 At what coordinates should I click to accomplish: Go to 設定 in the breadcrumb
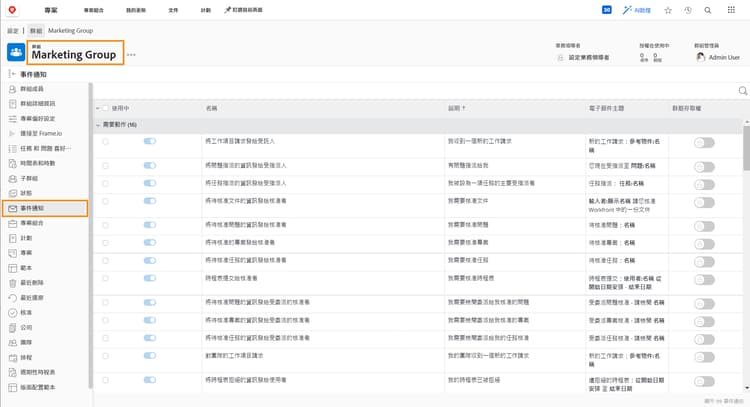(13, 31)
